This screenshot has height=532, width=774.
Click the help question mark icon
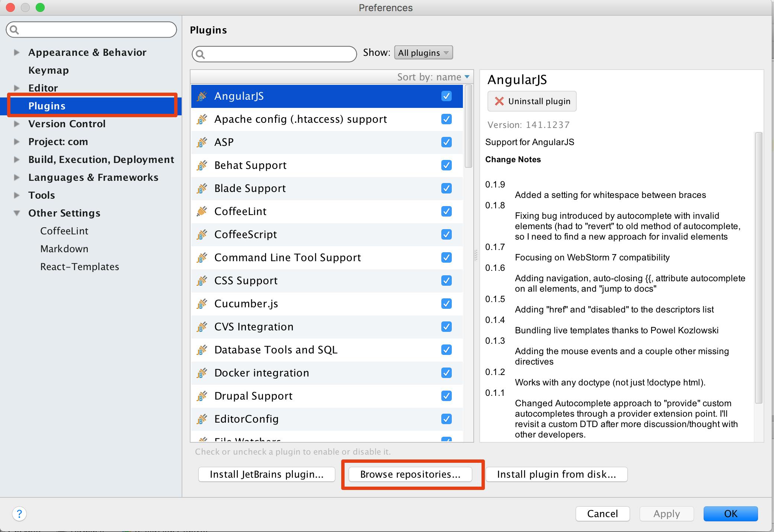coord(19,514)
